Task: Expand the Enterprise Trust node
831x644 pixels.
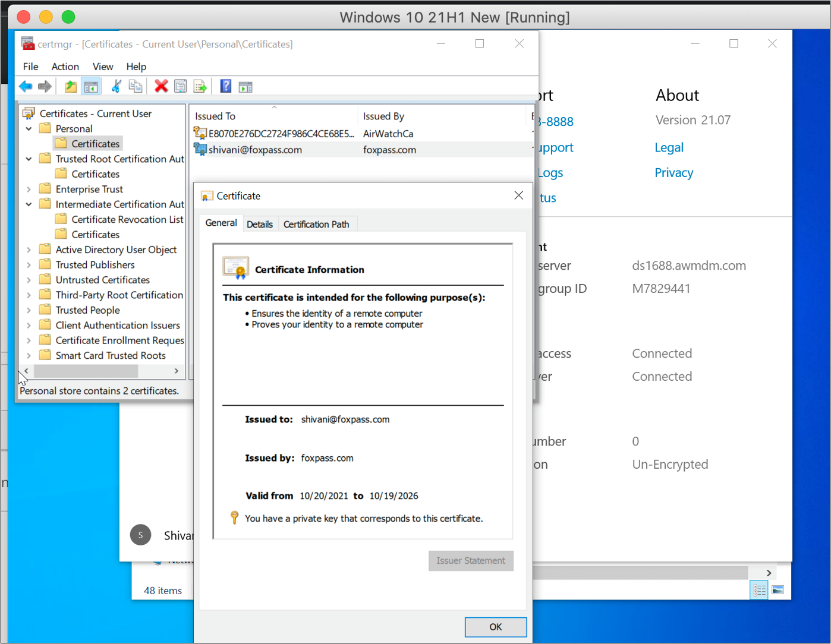Action: coord(29,190)
